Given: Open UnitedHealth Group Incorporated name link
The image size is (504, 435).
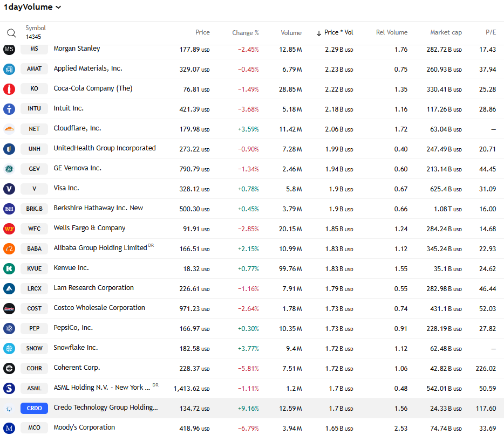Looking at the screenshot, I should [x=105, y=148].
